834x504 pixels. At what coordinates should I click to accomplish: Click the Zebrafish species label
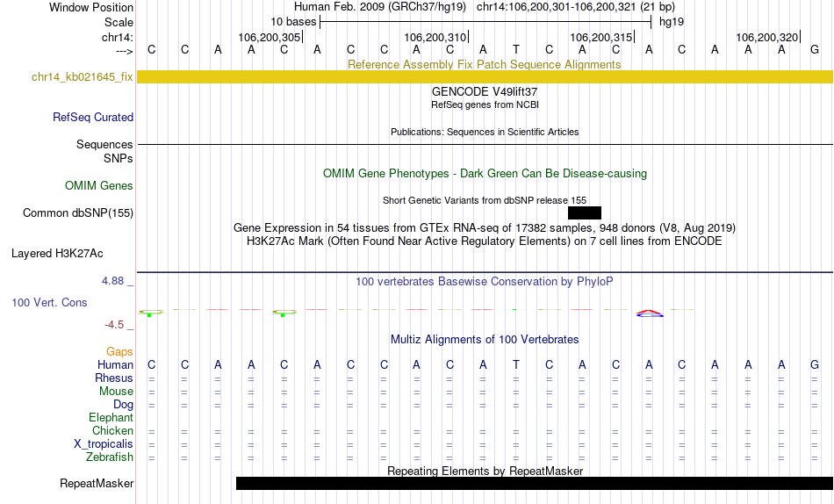coord(110,457)
